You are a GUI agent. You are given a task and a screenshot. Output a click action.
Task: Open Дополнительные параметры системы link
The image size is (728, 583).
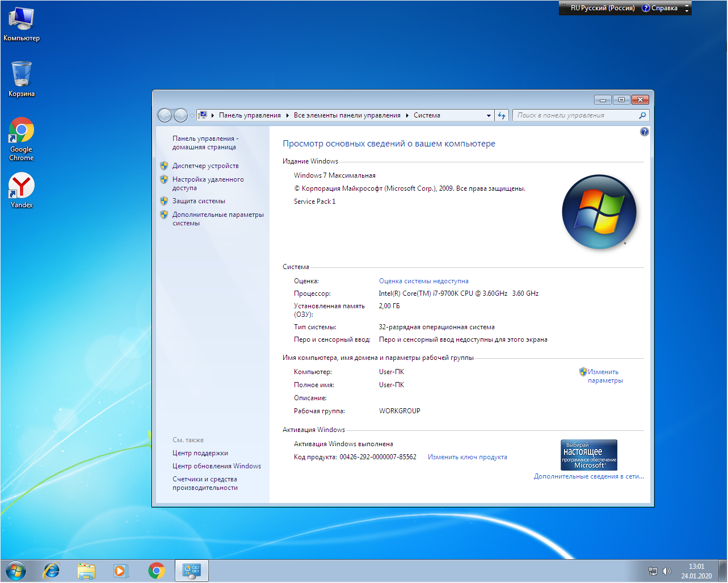pos(218,219)
